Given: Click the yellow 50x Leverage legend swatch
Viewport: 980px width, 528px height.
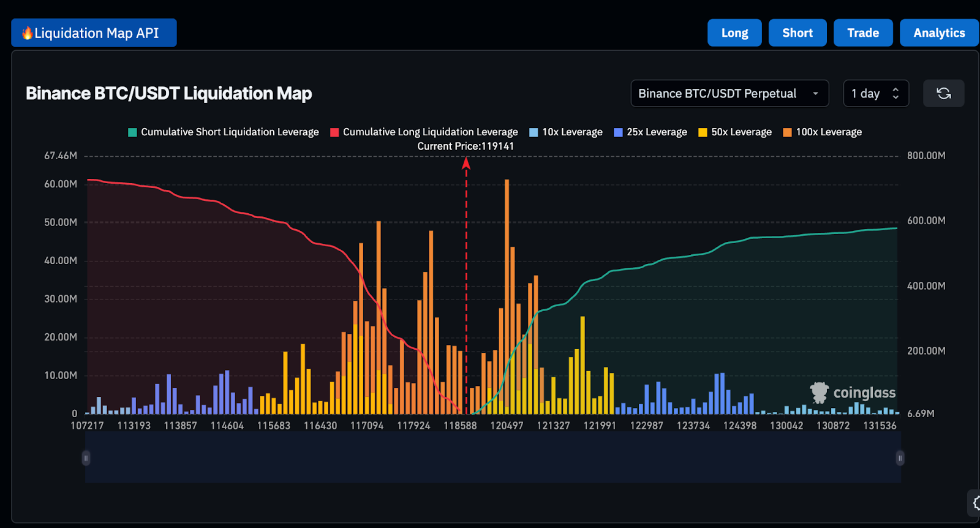Looking at the screenshot, I should [703, 132].
